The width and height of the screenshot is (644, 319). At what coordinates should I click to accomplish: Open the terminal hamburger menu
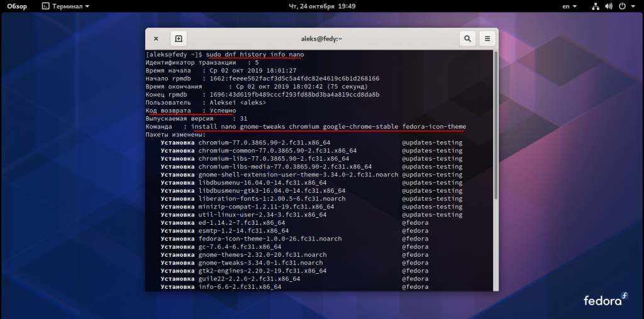487,38
